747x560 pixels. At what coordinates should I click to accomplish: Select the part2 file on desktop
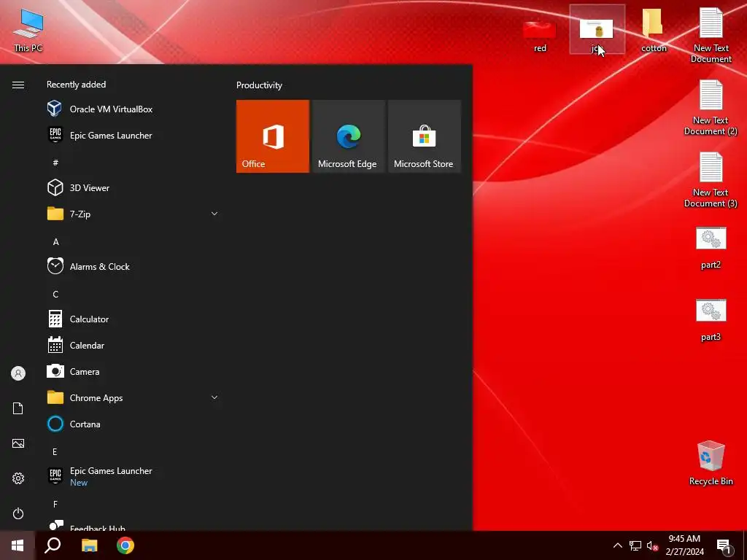[711, 248]
